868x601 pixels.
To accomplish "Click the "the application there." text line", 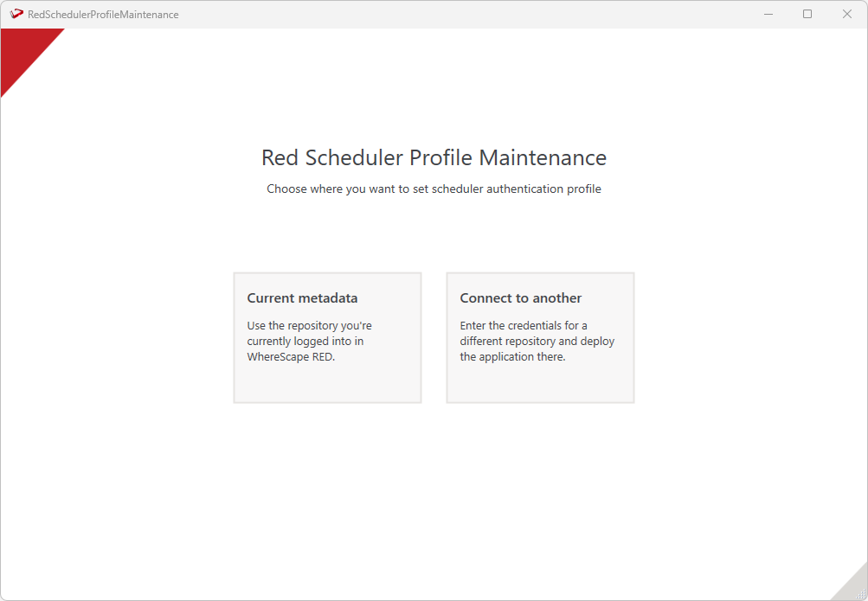I will [512, 357].
